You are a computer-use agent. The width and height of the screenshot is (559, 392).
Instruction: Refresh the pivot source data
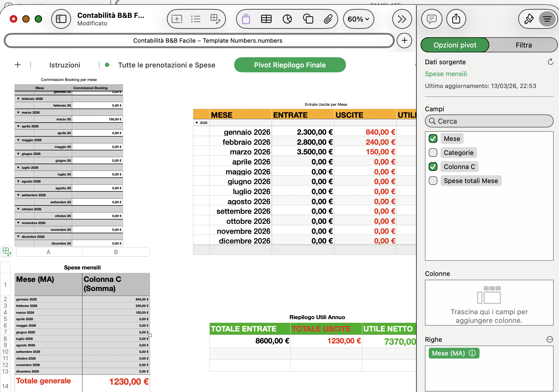(x=550, y=62)
